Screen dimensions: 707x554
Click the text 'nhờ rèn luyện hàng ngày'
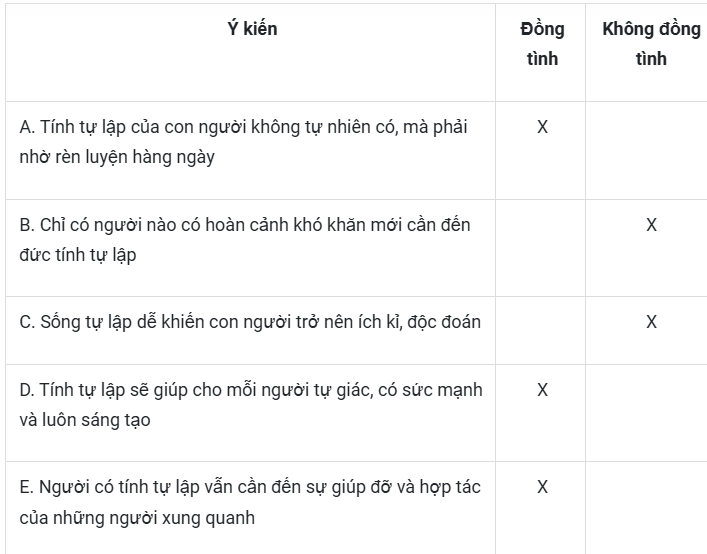tap(117, 157)
